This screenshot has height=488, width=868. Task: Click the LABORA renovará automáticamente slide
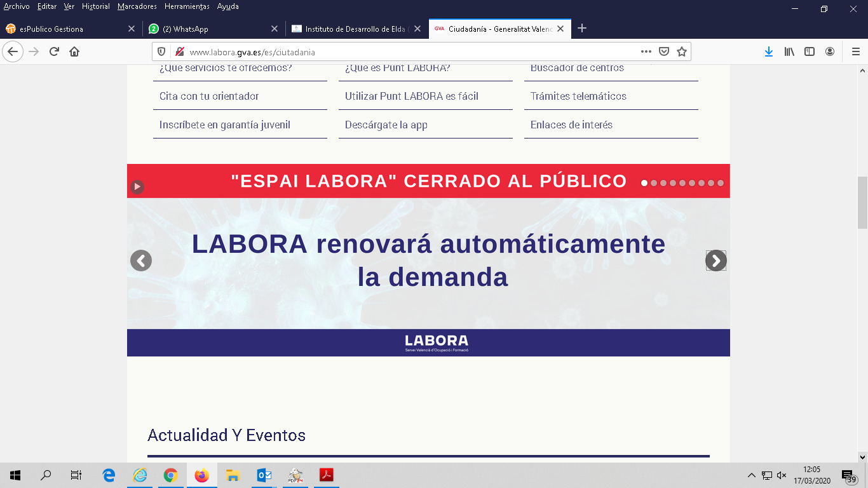[428, 261]
